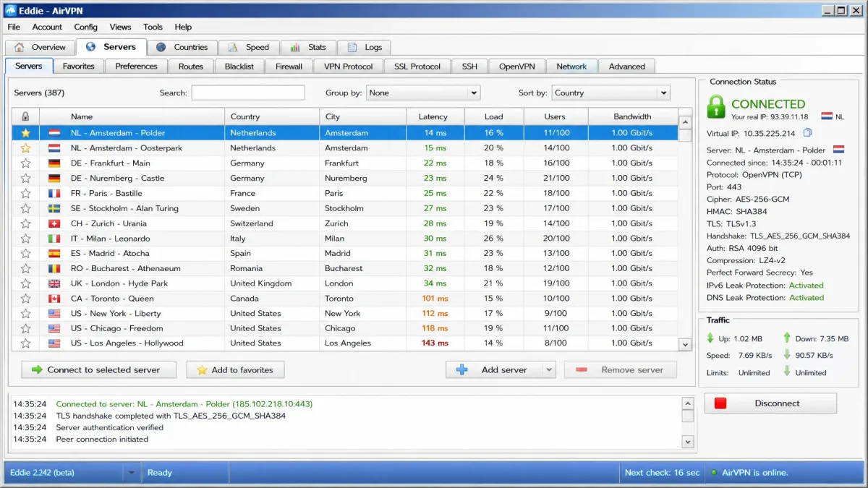Open the Help menu
This screenshot has width=868, height=488.
[183, 27]
